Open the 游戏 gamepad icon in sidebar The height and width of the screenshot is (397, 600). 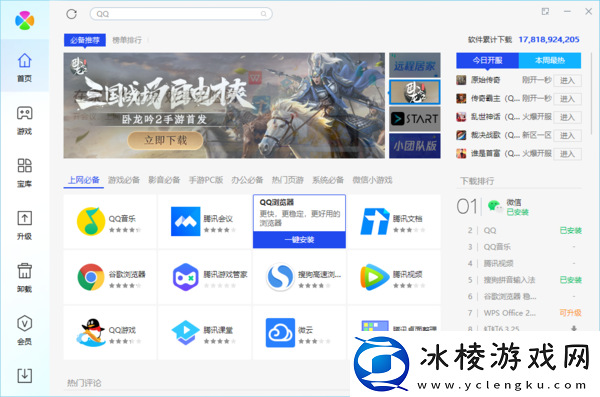24,113
